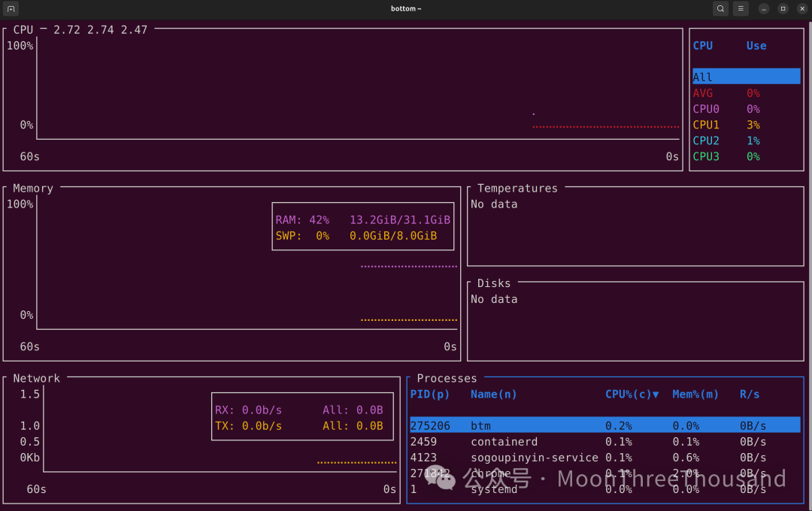Click the Use column header in legend
812x511 pixels.
click(756, 46)
